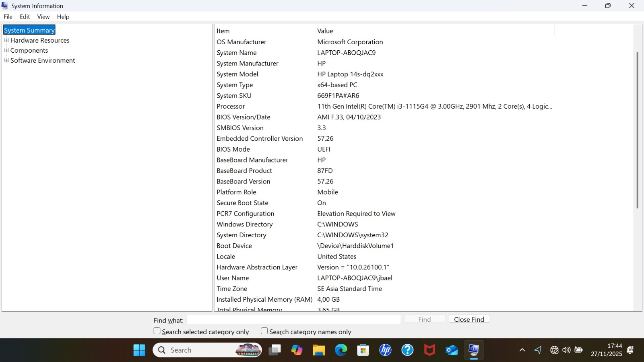
Task: Expand the Software Environment node
Action: click(x=6, y=60)
